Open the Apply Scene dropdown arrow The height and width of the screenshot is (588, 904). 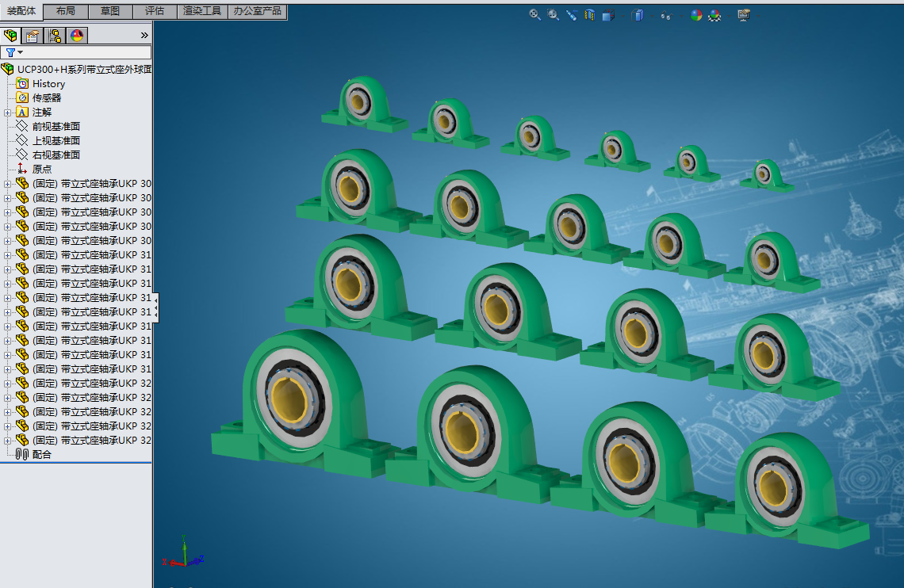729,16
